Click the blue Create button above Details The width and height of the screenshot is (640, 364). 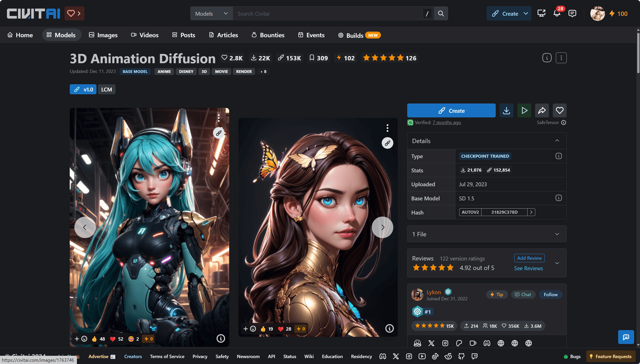[451, 111]
